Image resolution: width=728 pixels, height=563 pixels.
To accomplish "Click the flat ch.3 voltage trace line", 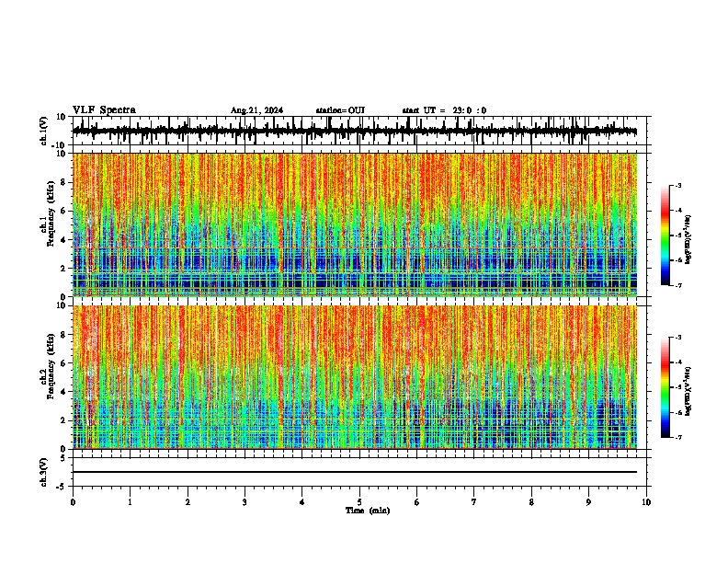I will pos(355,472).
